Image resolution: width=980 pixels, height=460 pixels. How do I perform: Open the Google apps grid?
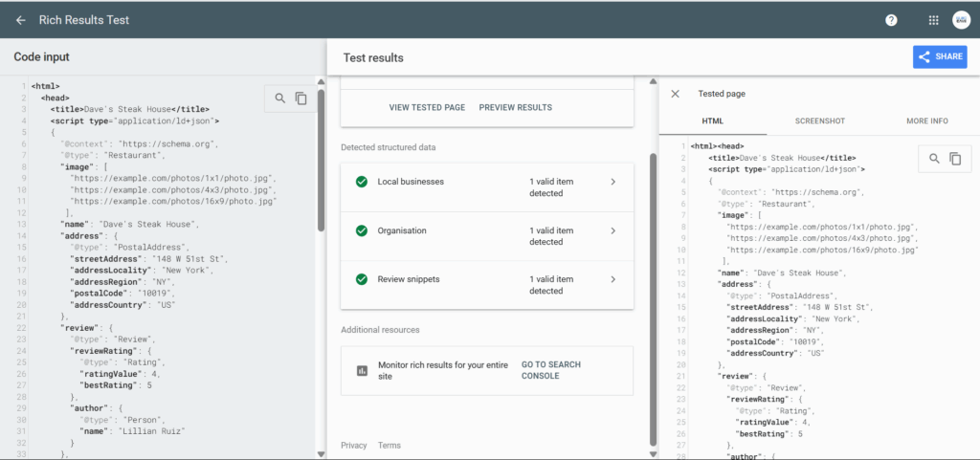[x=934, y=20]
